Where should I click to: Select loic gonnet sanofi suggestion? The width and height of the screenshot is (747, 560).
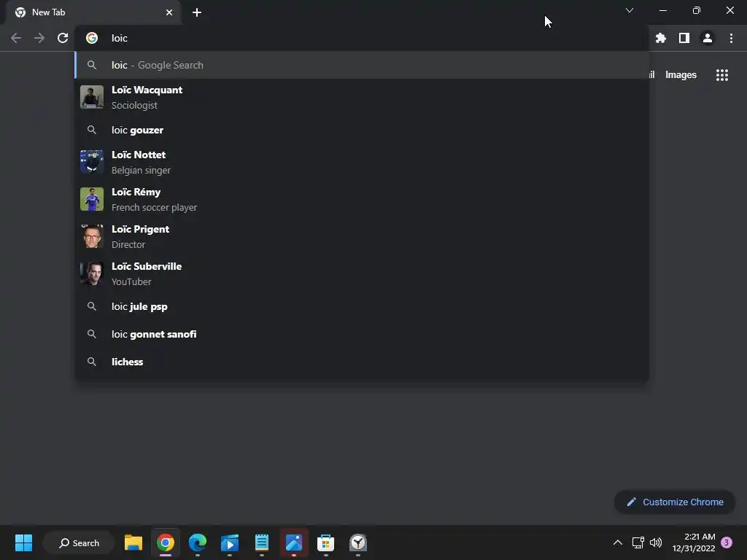[362, 334]
